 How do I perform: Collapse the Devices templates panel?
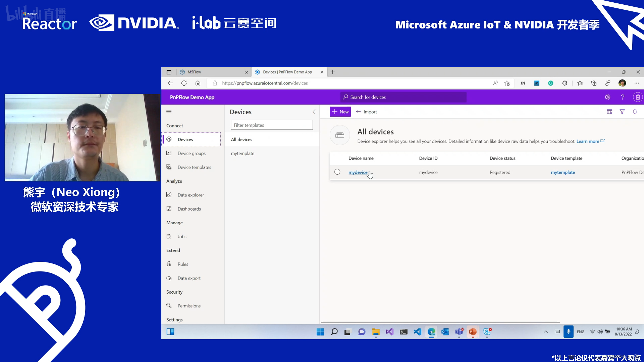click(314, 112)
